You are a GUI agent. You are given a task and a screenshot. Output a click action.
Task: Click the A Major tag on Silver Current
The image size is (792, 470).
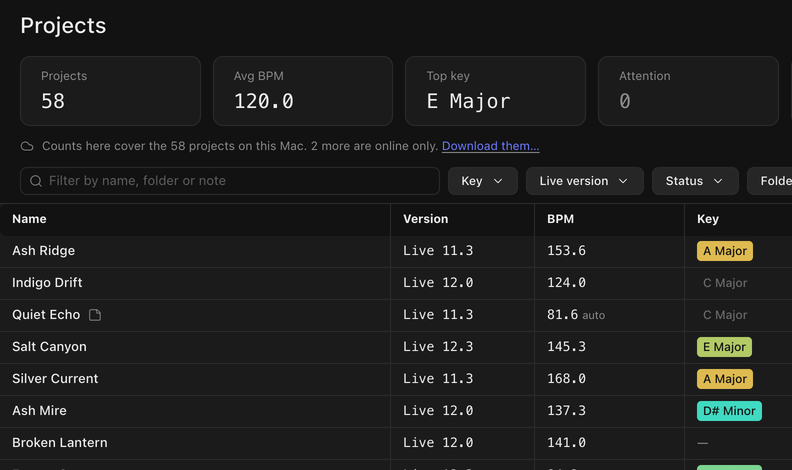pyautogui.click(x=725, y=379)
